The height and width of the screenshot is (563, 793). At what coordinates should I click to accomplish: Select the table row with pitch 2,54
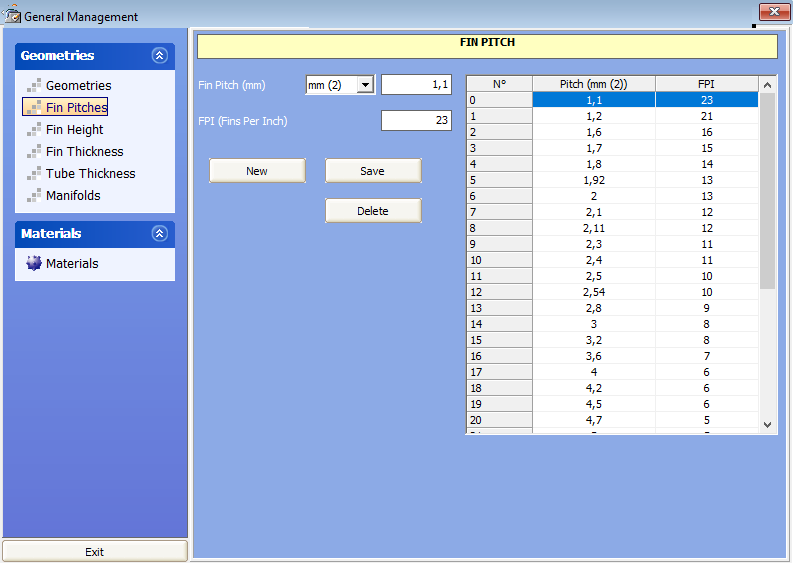pos(593,292)
